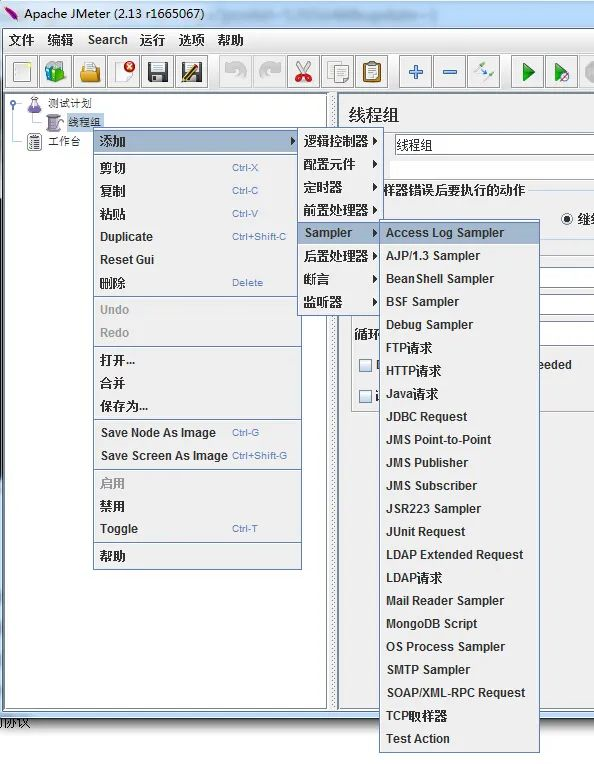Image resolution: width=594 pixels, height=764 pixels.
Task: Click the Toggle enable/disable icon
Action: [x=483, y=72]
